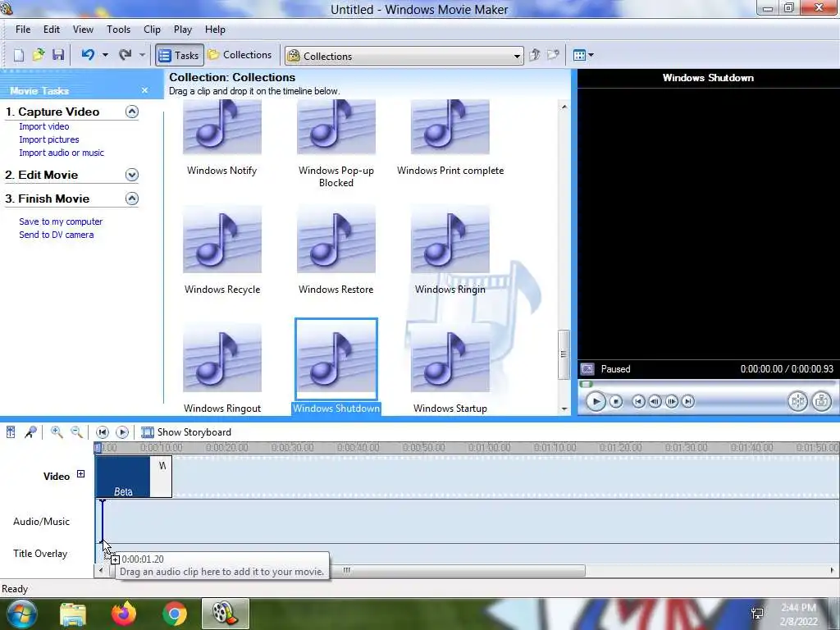Click the Import video link
This screenshot has width=840, height=630.
[44, 126]
